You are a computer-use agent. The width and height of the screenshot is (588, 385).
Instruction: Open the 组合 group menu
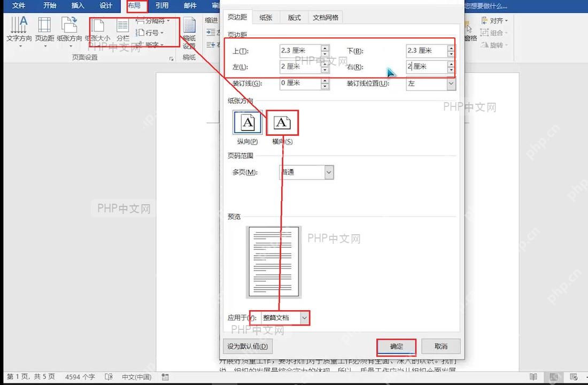[494, 33]
